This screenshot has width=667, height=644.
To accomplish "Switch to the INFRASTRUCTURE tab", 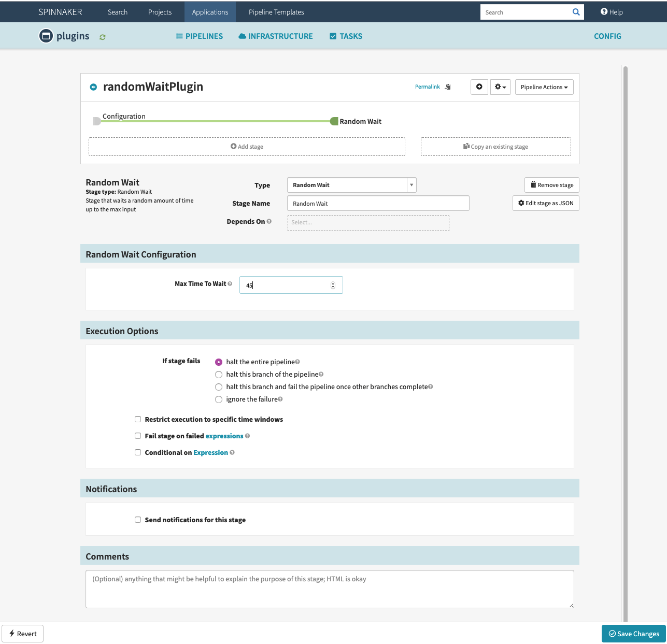I will [x=276, y=36].
